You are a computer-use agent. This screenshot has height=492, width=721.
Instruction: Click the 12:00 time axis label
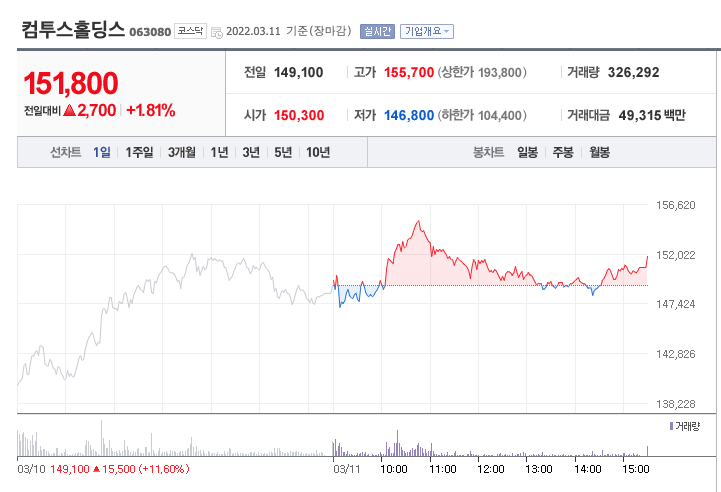(491, 469)
